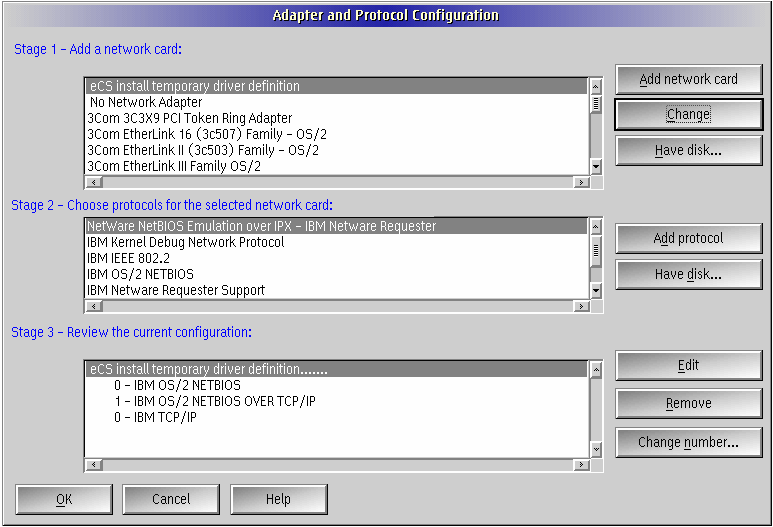This screenshot has width=773, height=527.
Task: Select IBM IEEE 802.2 protocol
Action: click(337, 258)
